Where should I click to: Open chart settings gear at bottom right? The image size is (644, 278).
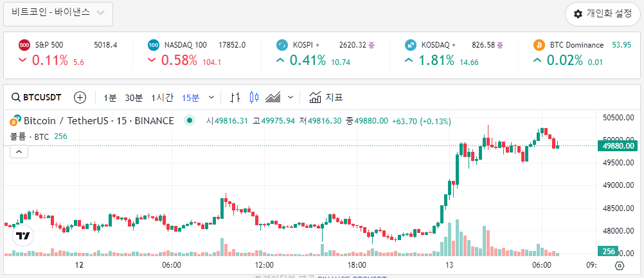[x=620, y=266]
